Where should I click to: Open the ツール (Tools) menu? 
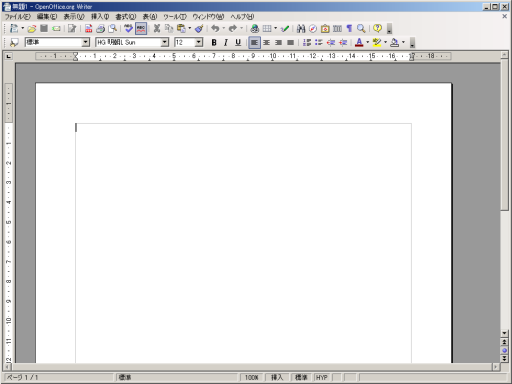175,16
